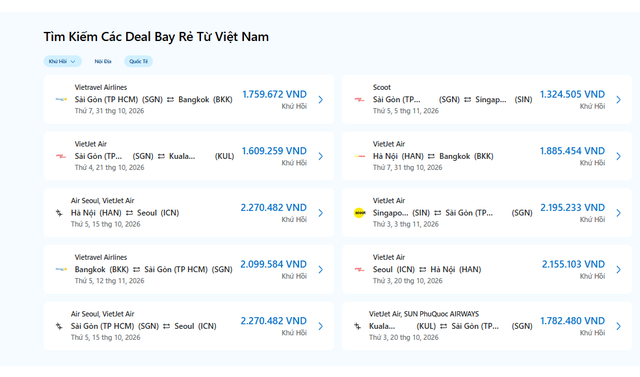Open arrow for 1.609.259 VND deal
Viewport: 640px width, 377px height.
pos(321,156)
